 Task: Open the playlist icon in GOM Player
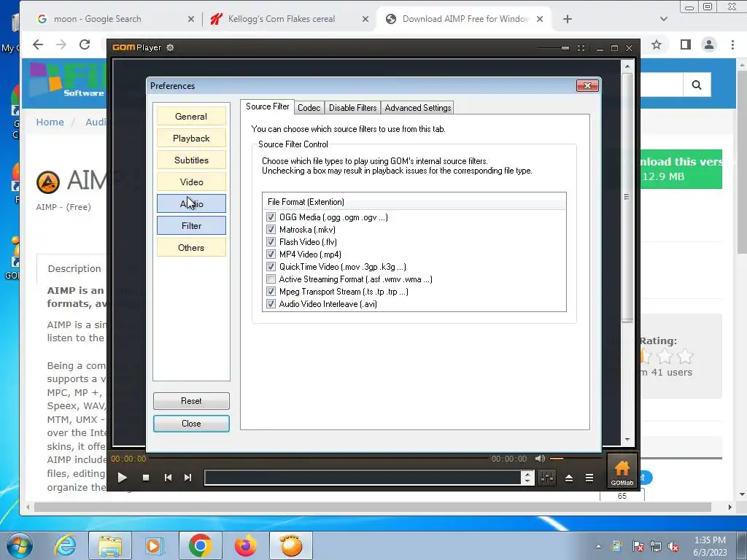[589, 478]
